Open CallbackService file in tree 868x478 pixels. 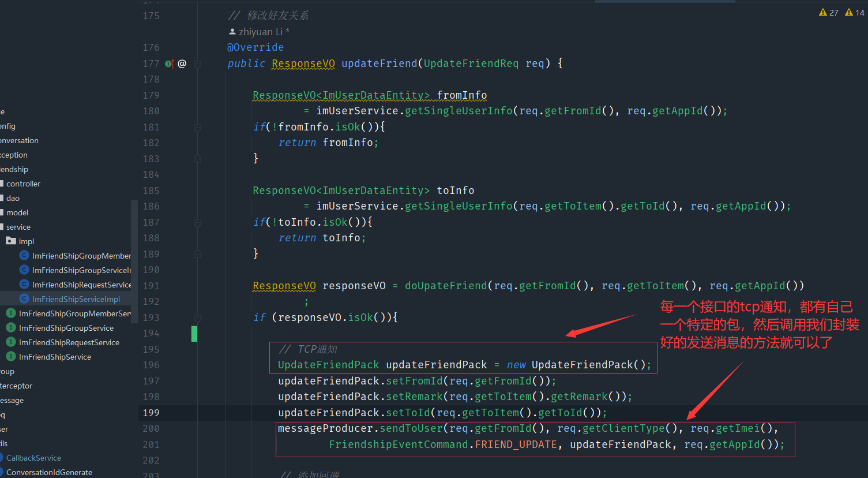[x=33, y=458]
